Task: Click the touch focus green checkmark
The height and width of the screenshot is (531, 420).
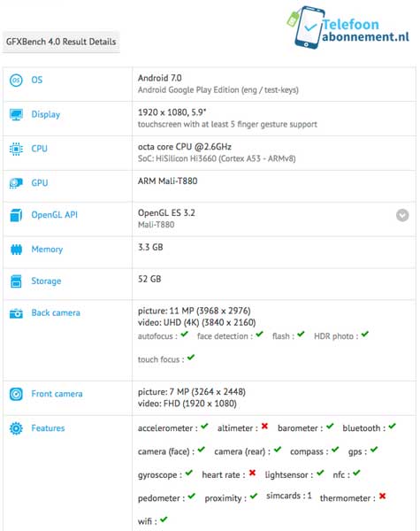Action: [191, 358]
